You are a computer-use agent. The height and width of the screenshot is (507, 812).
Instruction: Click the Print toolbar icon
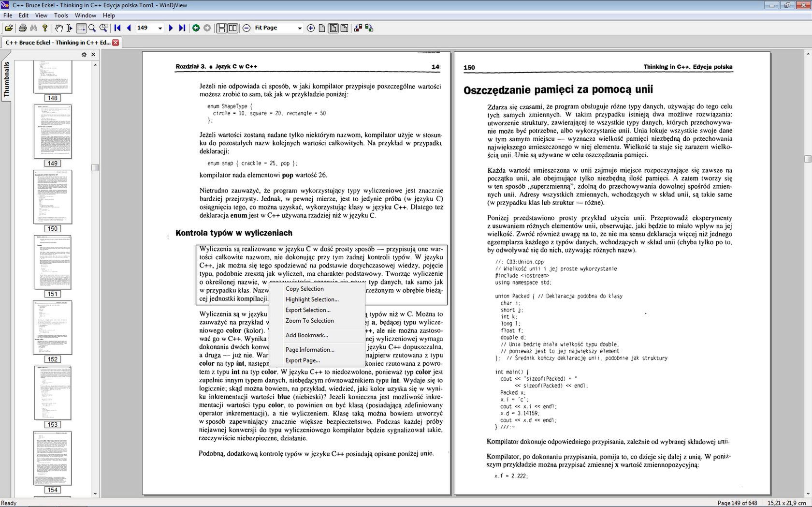tap(22, 28)
